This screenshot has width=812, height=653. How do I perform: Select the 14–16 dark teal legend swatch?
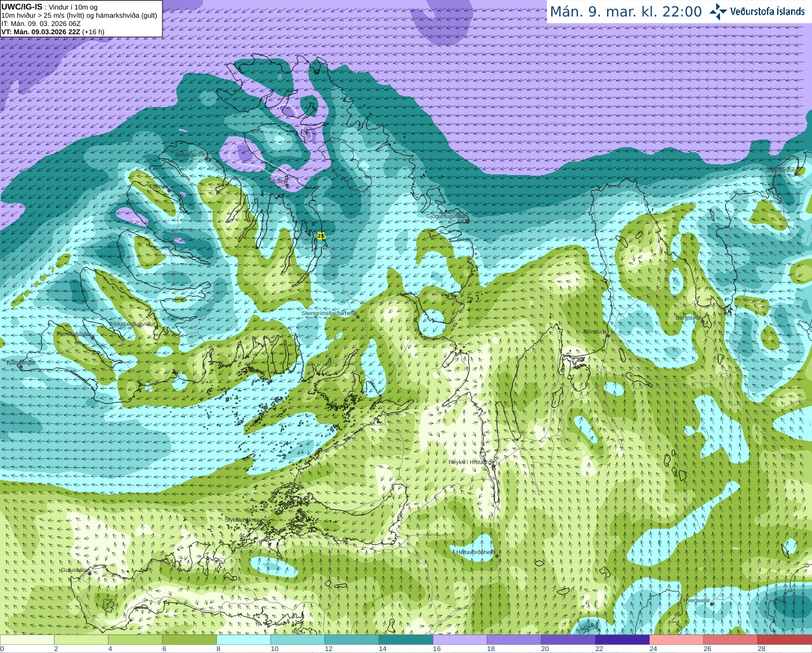click(406, 640)
